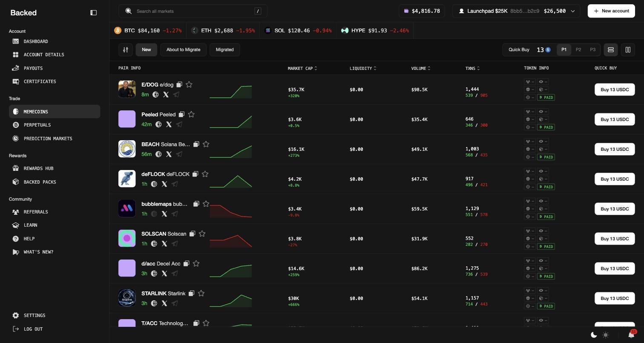Select list layout view icon
Screen dimensions: 644x343
[x=611, y=50]
